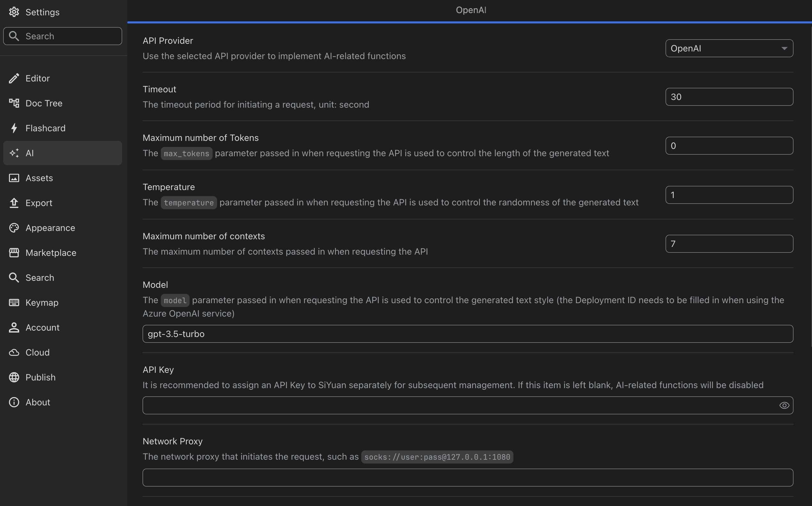The height and width of the screenshot is (506, 812).
Task: Click the empty API Key field
Action: (x=468, y=406)
